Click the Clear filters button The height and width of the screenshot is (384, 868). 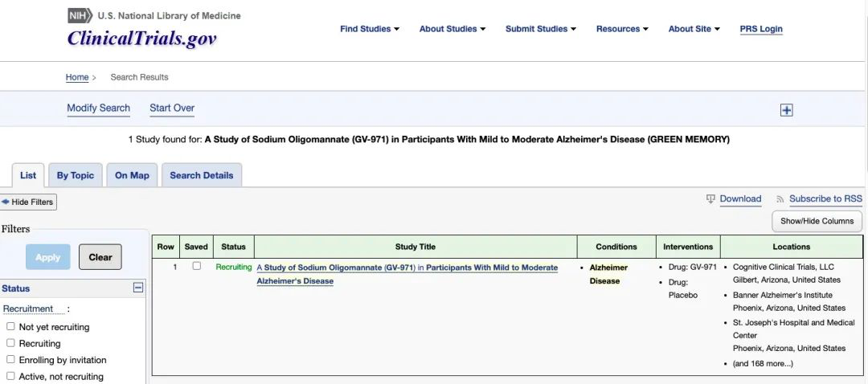click(x=100, y=257)
